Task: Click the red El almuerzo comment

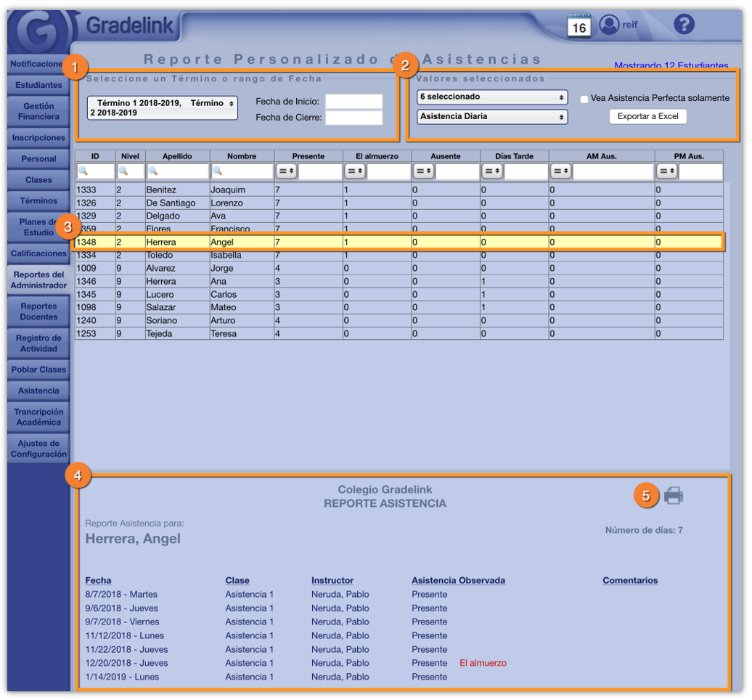Action: click(483, 663)
